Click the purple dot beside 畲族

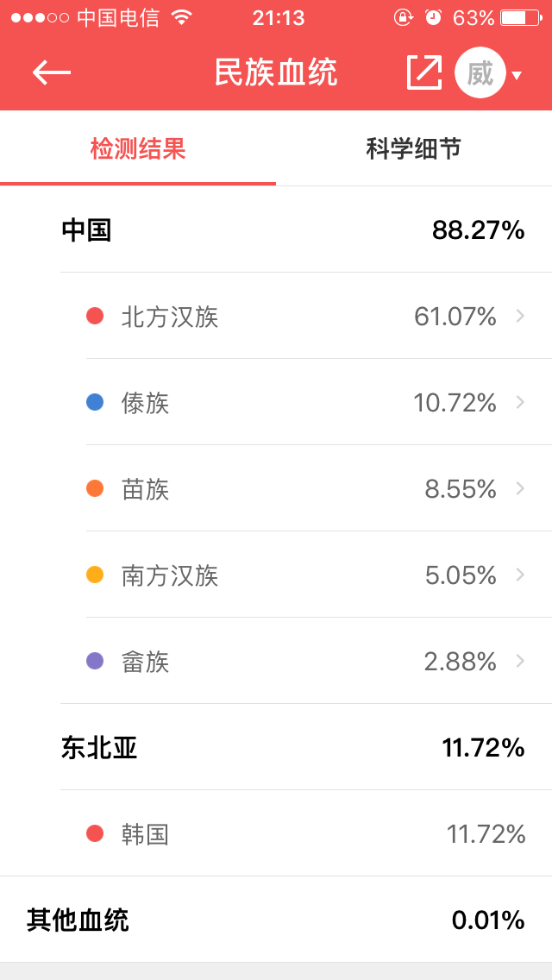[x=95, y=661]
